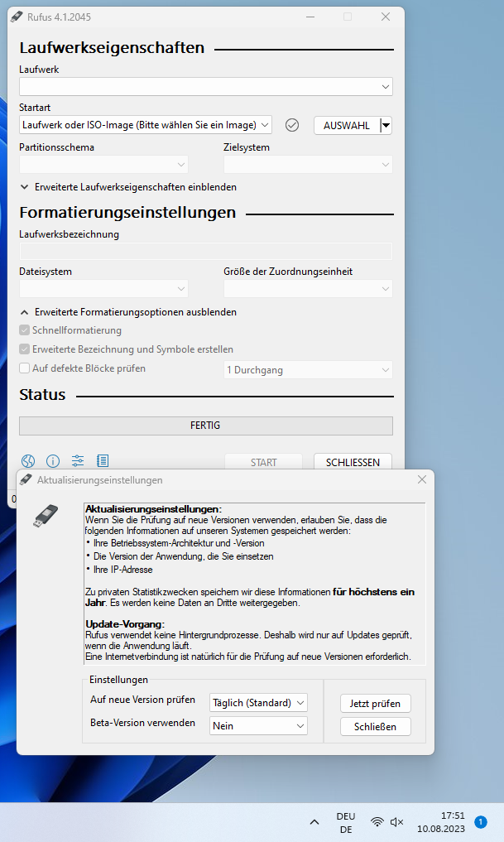Viewport: 504px width, 842px height.
Task: Open Rufus language selection globe icon
Action: (28, 460)
